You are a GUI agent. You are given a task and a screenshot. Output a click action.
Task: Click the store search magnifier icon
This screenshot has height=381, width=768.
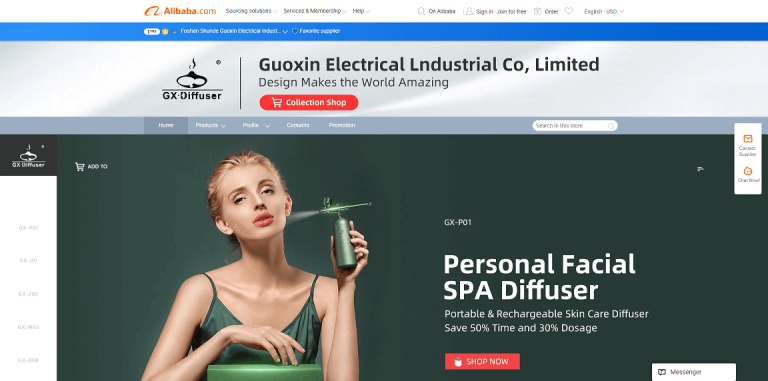(611, 126)
